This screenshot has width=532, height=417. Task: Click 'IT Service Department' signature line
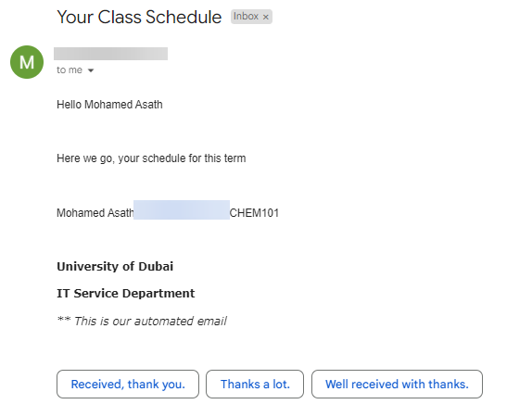[125, 293]
